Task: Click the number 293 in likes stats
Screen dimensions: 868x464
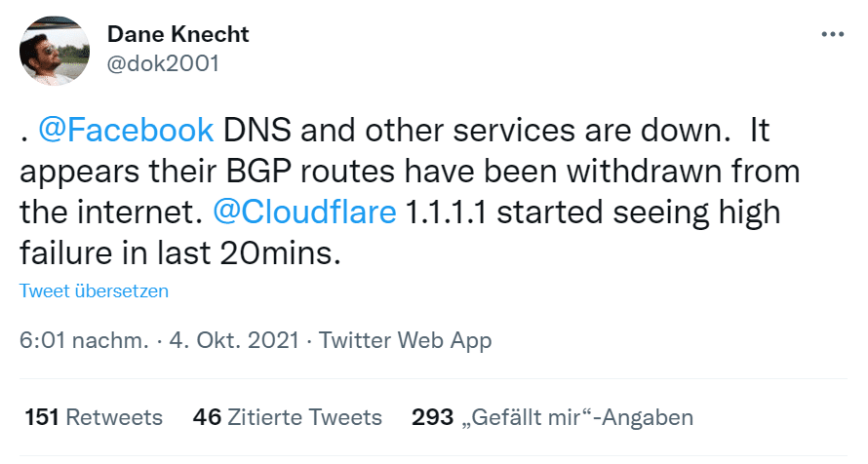Action: coord(432,417)
